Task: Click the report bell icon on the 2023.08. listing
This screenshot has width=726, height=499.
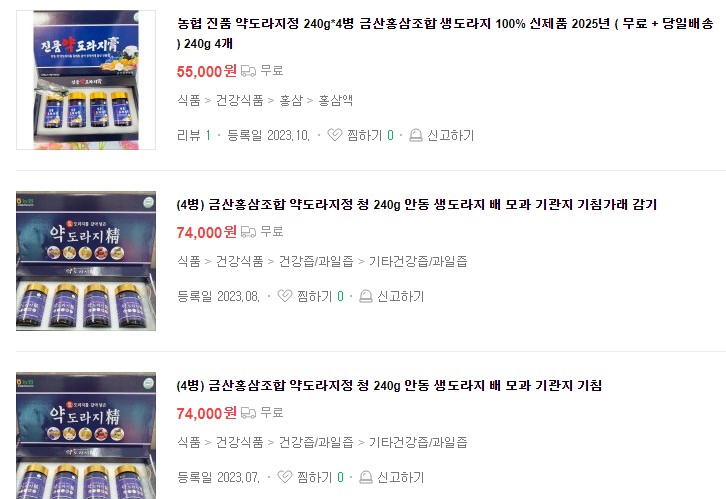Action: (x=365, y=296)
